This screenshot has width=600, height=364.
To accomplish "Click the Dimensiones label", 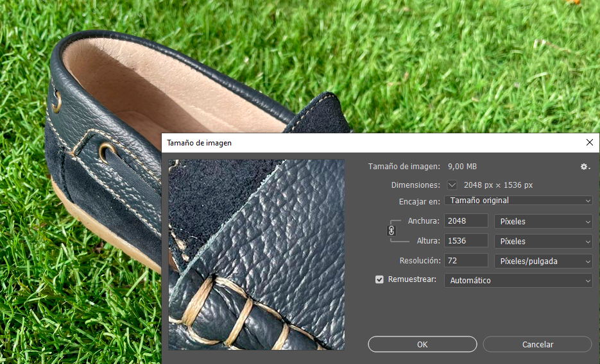I will point(416,185).
